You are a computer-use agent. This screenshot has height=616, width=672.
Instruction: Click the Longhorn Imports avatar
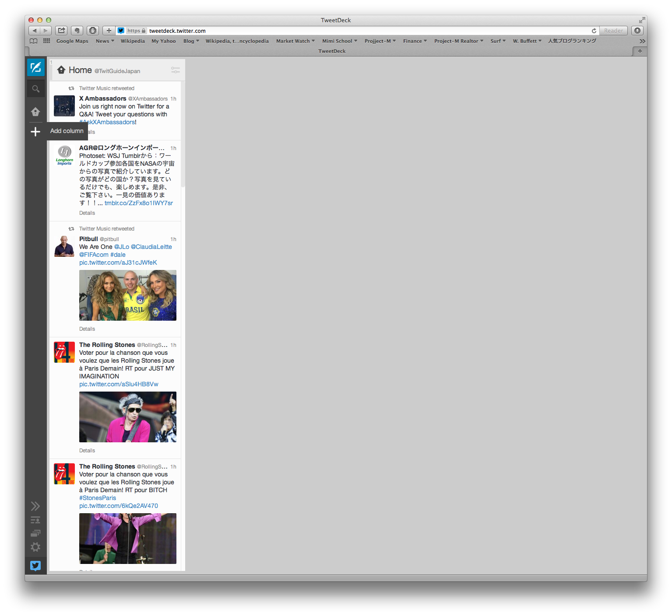64,155
